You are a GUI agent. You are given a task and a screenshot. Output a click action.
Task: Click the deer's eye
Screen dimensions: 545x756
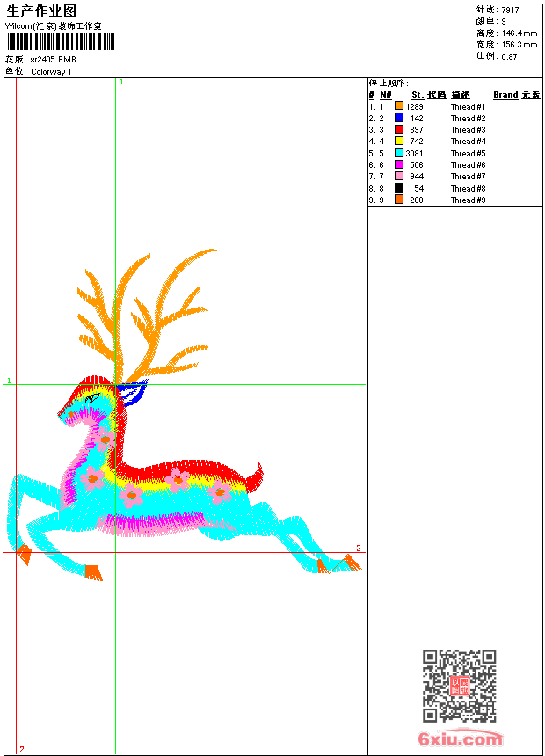pyautogui.click(x=92, y=398)
